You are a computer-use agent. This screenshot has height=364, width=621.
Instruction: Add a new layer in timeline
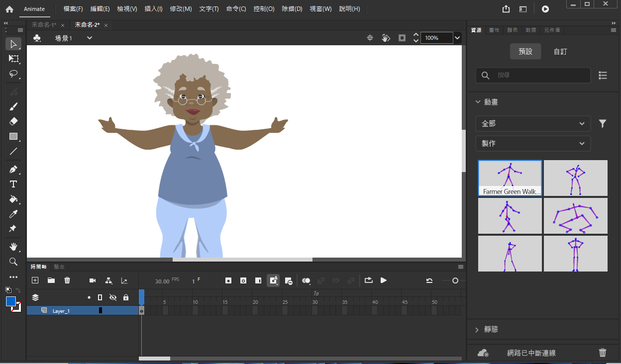pyautogui.click(x=35, y=280)
